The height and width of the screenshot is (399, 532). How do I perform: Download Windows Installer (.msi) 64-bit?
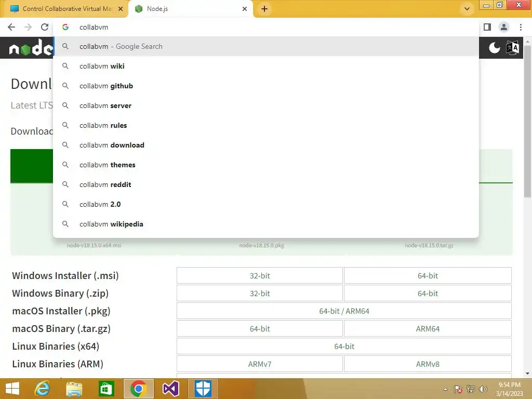point(428,275)
